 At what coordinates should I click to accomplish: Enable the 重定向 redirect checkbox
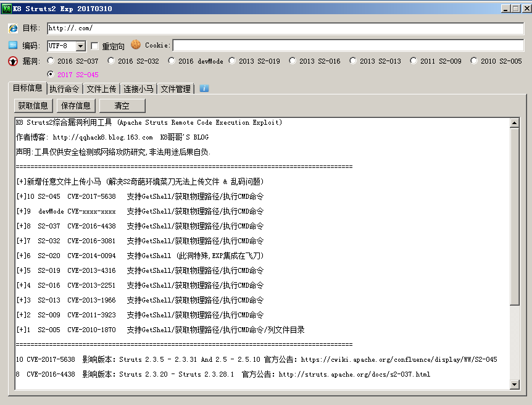coord(94,46)
